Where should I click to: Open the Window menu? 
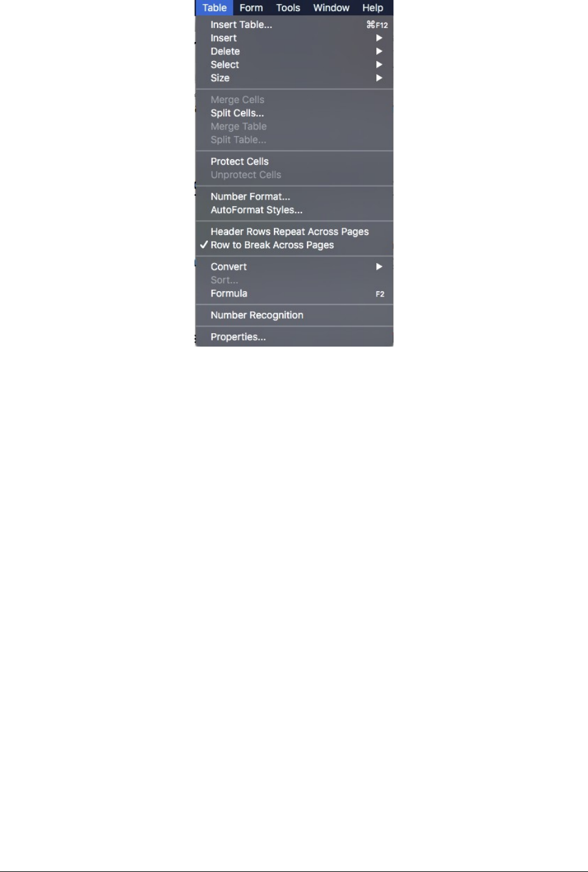(331, 8)
